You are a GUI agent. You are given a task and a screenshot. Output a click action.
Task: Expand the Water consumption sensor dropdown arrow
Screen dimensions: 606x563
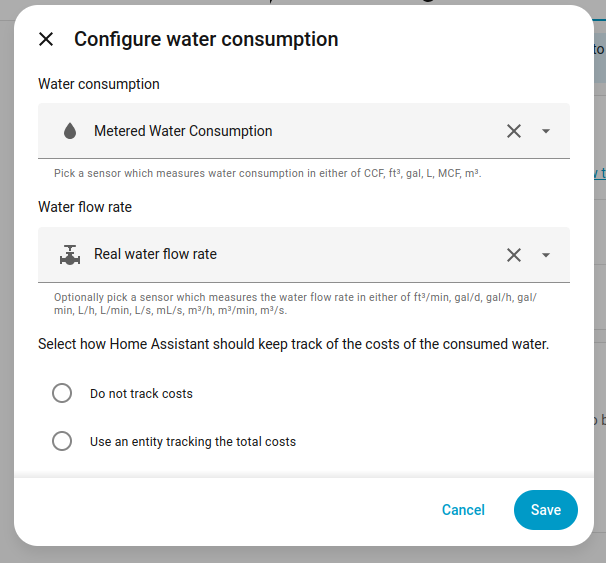[546, 131]
